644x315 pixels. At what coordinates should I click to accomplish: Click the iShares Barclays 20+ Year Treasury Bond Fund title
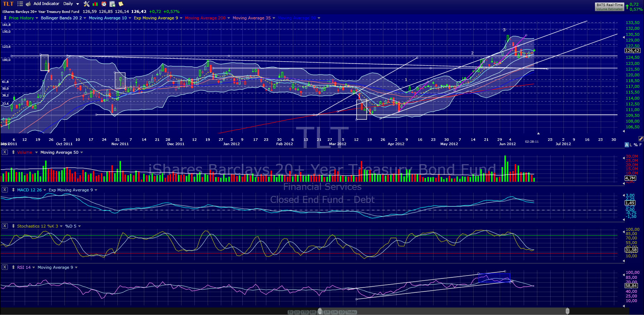pos(41,12)
